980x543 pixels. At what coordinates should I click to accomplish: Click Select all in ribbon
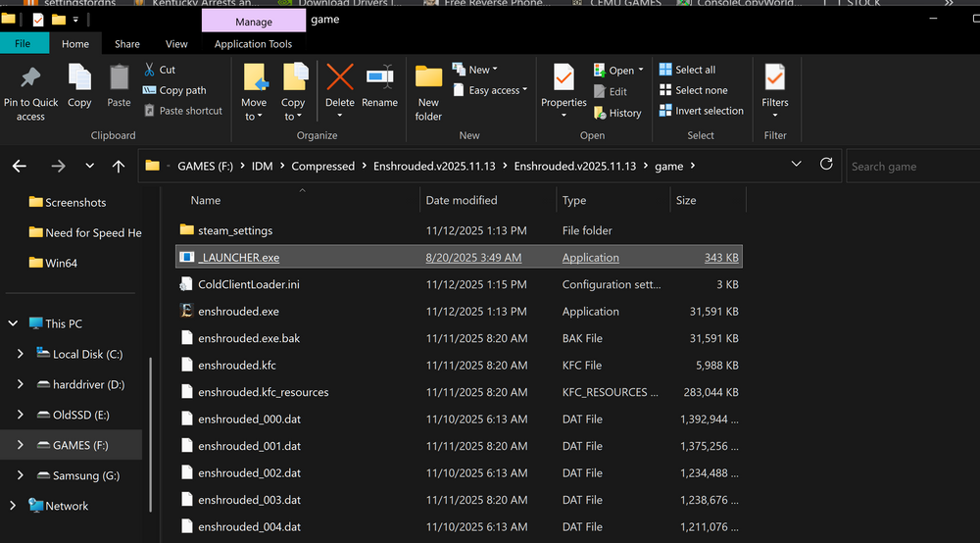(x=695, y=70)
